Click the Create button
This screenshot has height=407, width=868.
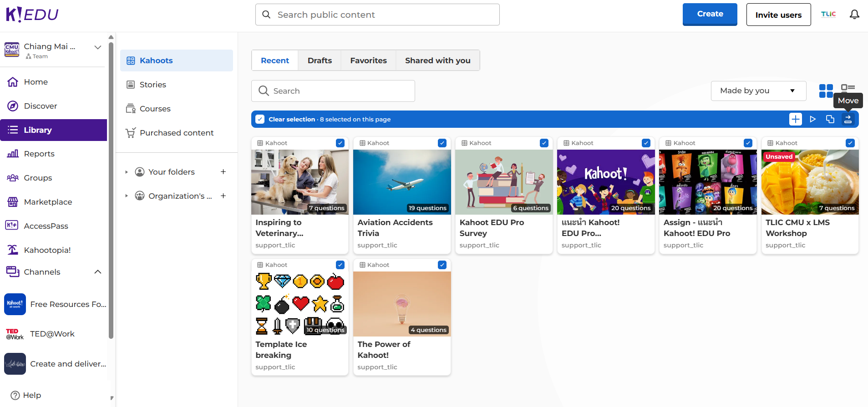pos(710,14)
